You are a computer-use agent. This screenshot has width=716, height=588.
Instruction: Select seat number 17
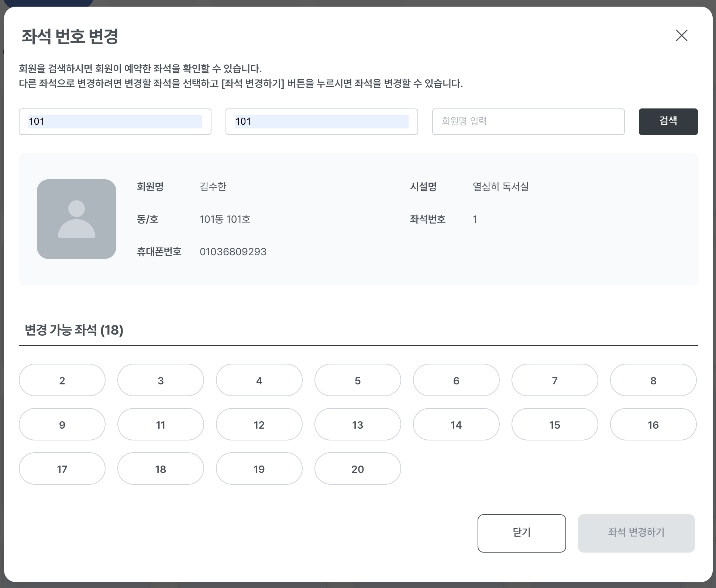coord(62,469)
